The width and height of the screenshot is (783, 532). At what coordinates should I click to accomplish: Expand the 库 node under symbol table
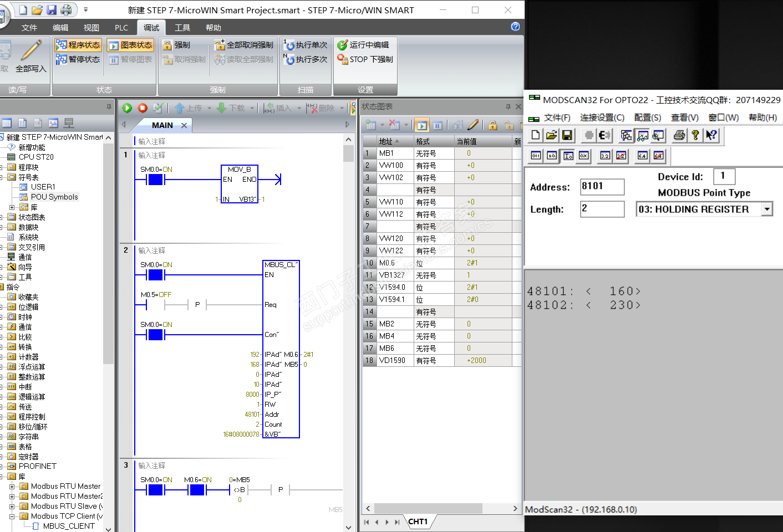point(12,207)
